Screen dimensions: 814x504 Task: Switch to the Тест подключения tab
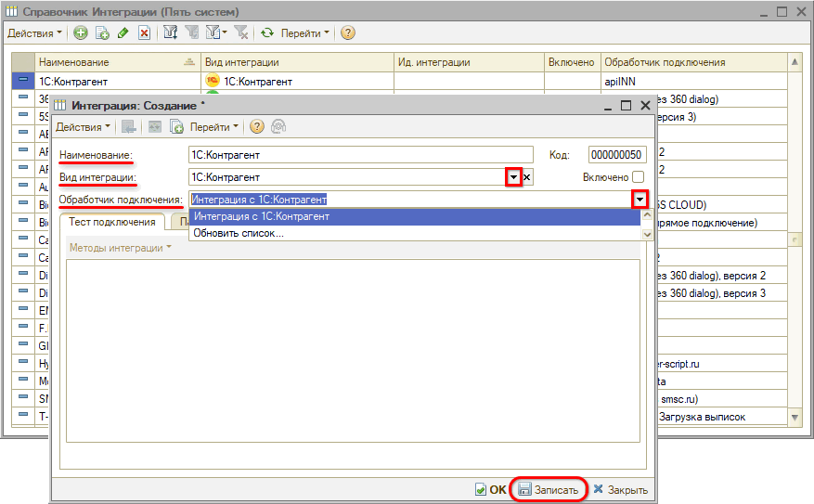[x=111, y=222]
